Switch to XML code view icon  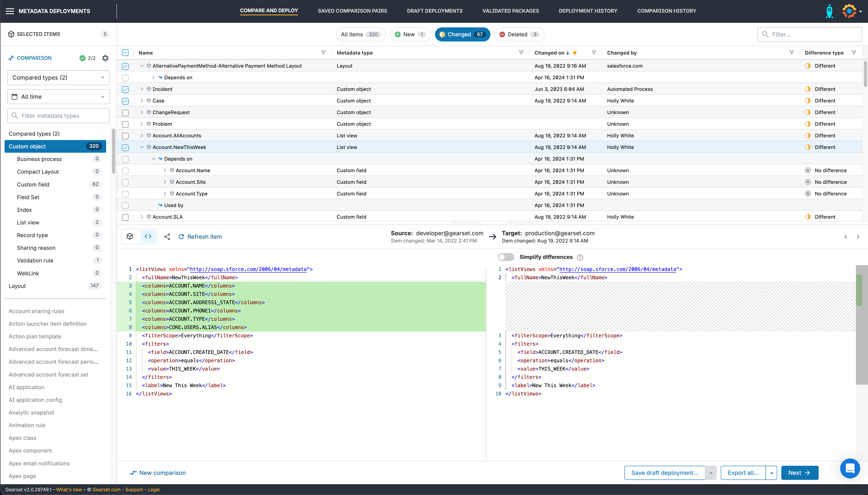point(148,237)
